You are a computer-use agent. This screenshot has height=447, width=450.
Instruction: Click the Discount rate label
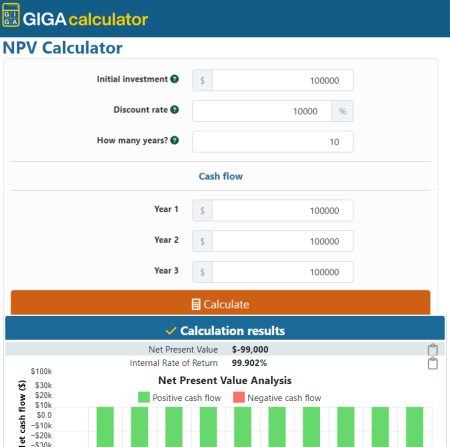(x=141, y=110)
